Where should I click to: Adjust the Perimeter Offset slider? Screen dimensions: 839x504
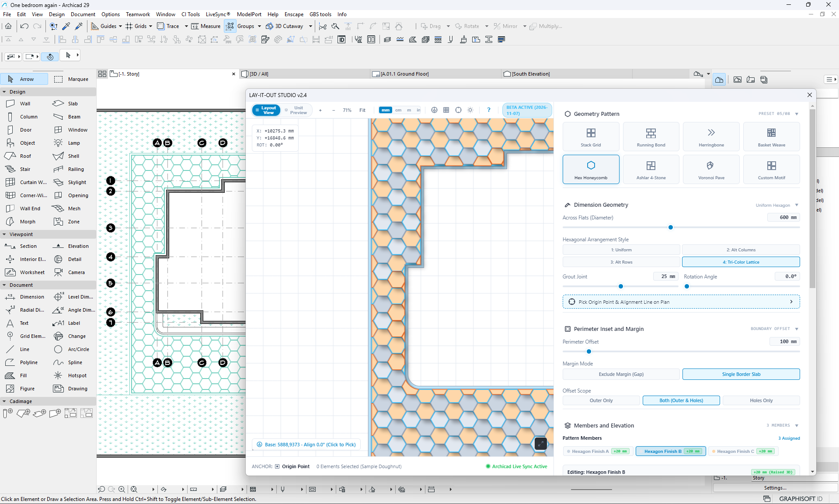(x=589, y=351)
